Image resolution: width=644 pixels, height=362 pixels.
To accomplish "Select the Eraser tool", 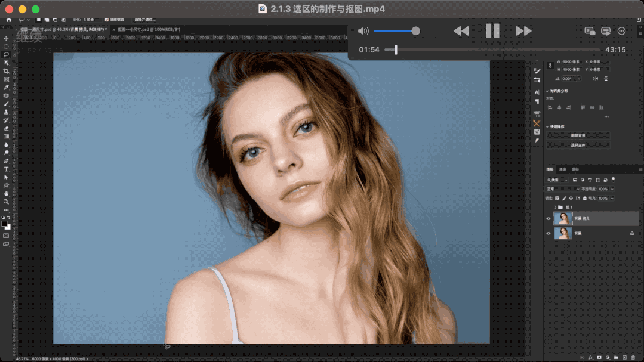I will [6, 128].
